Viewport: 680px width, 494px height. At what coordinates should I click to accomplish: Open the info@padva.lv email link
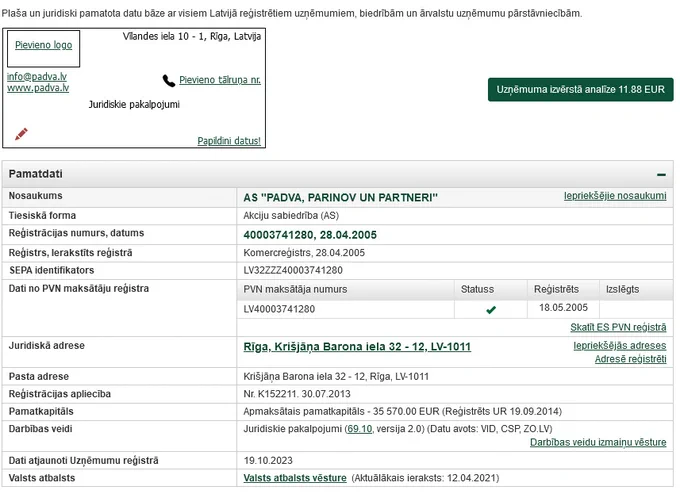(x=37, y=77)
